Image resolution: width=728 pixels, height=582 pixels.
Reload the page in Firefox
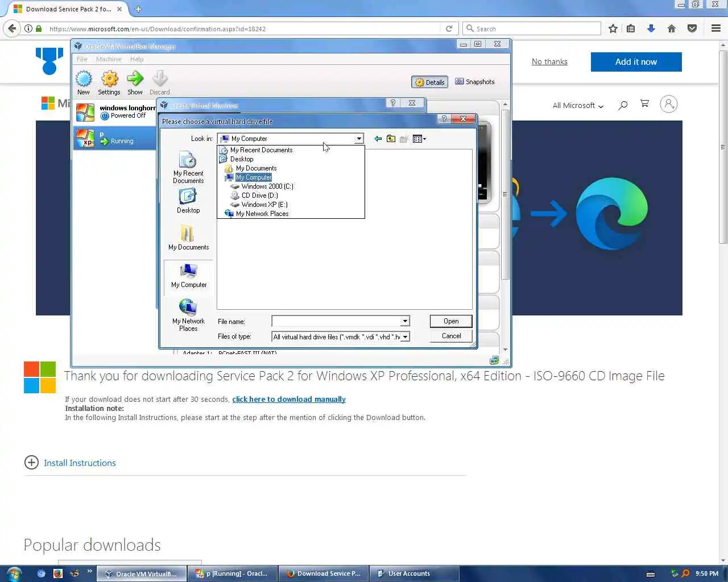(449, 28)
